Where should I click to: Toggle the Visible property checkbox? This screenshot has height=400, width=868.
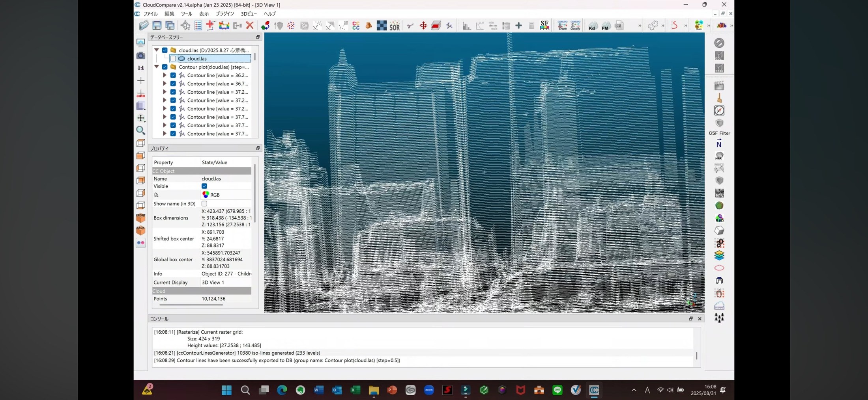pos(204,186)
